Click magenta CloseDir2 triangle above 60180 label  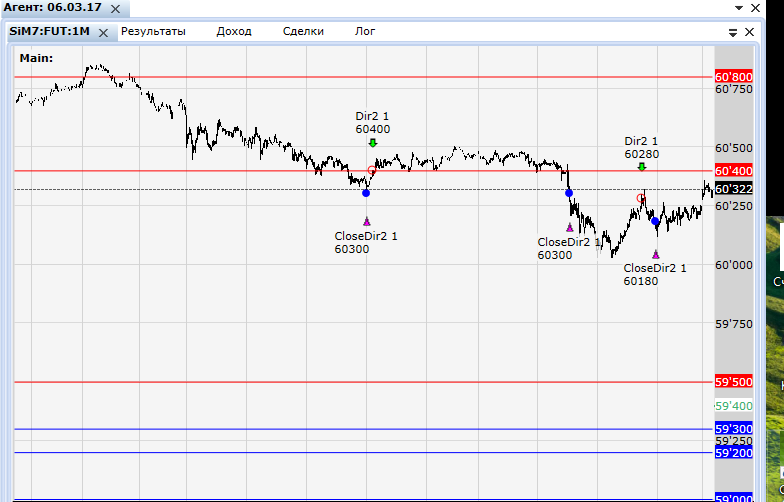[656, 254]
